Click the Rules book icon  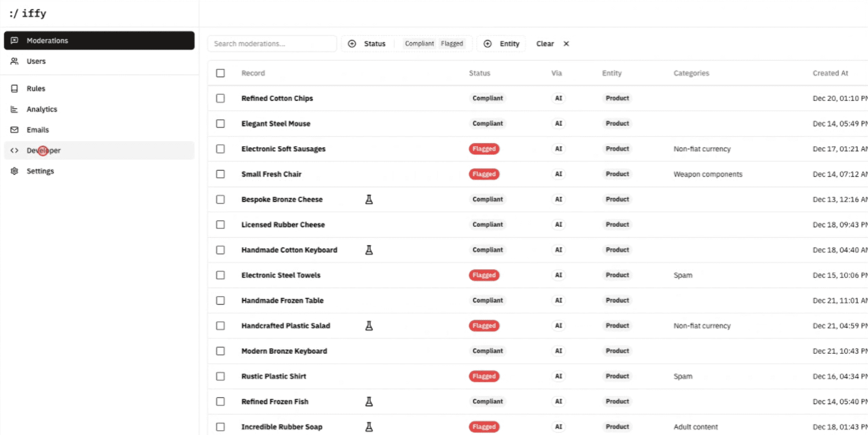click(14, 88)
